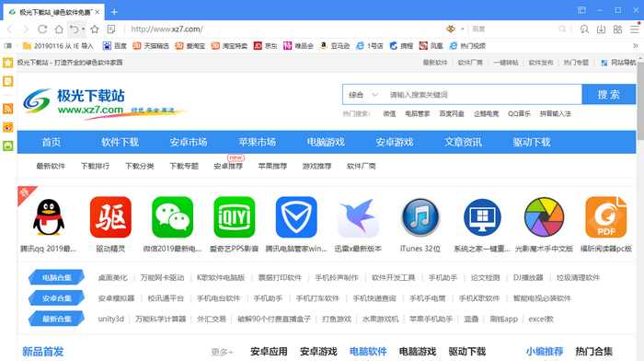Open the 软件厂商 top-bar link
The image size is (644, 361).
click(x=470, y=63)
